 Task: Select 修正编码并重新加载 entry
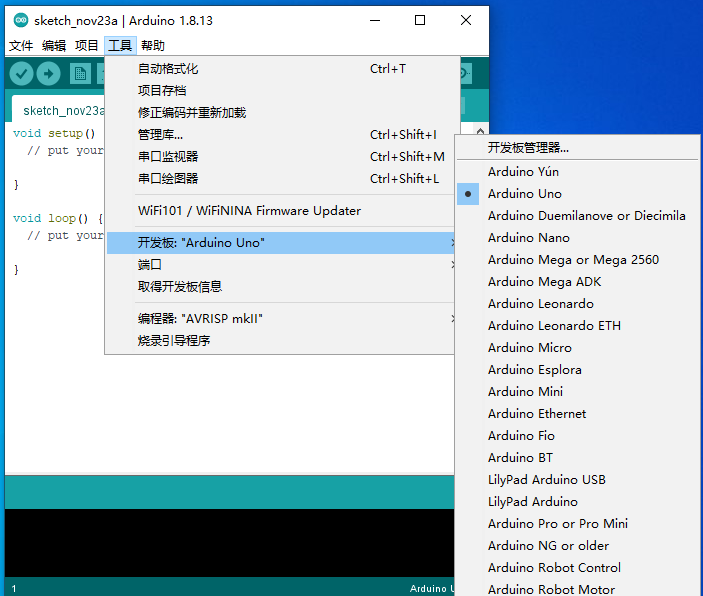(283, 113)
